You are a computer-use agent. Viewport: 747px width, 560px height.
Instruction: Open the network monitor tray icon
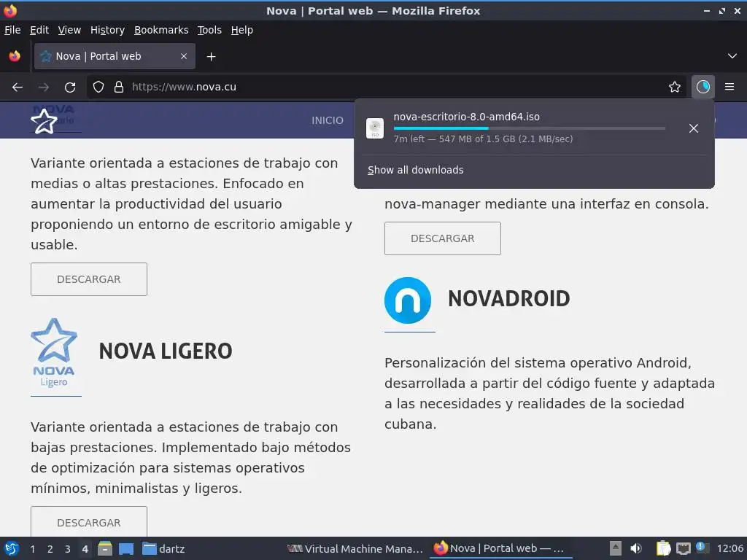(683, 548)
